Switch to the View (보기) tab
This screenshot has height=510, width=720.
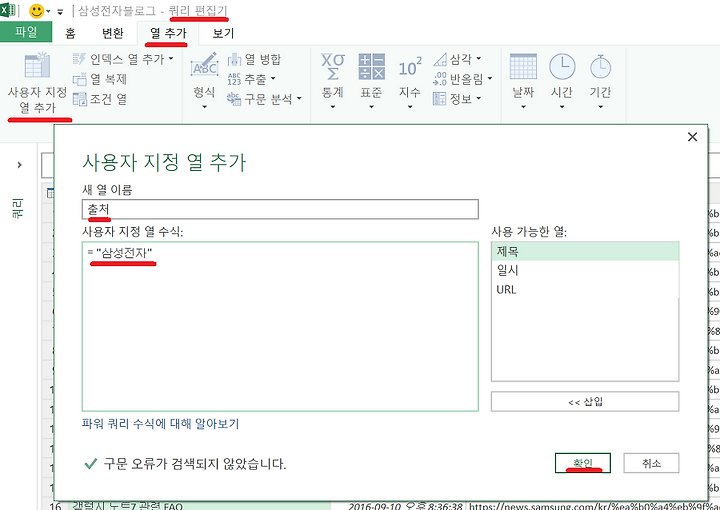[x=223, y=33]
